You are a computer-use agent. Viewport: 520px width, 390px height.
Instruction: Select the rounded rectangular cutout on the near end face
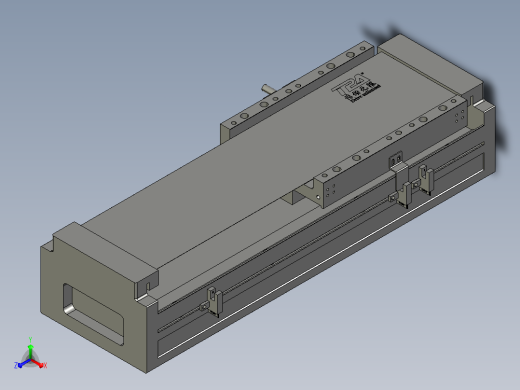pyautogui.click(x=93, y=314)
